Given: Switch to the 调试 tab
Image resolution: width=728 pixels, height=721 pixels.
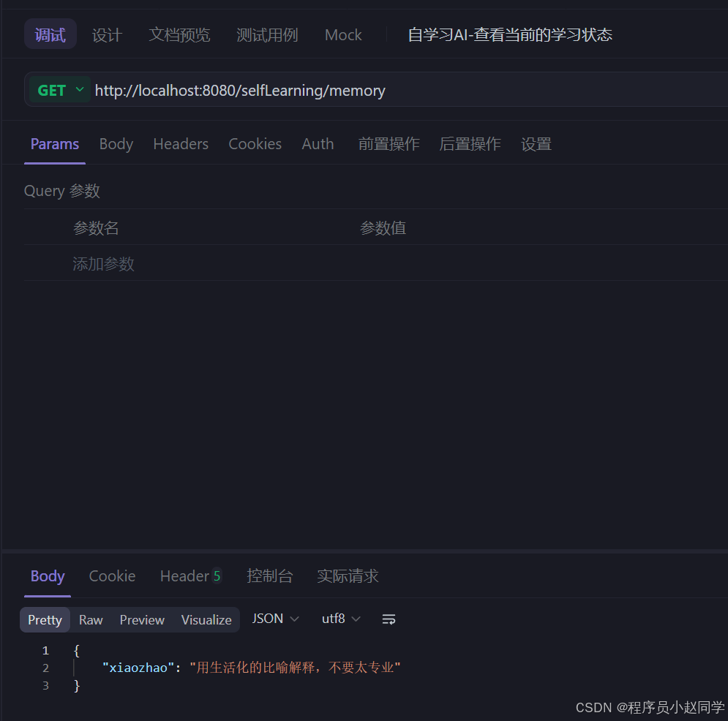Looking at the screenshot, I should (50, 34).
